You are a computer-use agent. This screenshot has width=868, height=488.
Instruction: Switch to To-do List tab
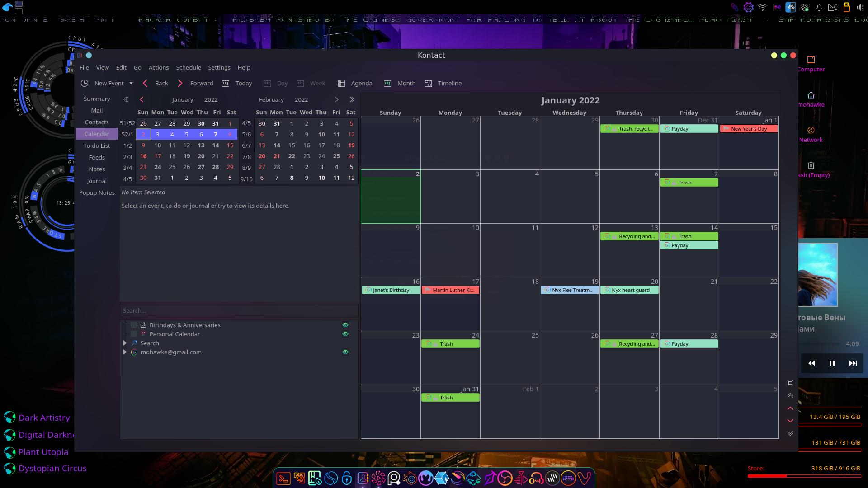tap(97, 145)
